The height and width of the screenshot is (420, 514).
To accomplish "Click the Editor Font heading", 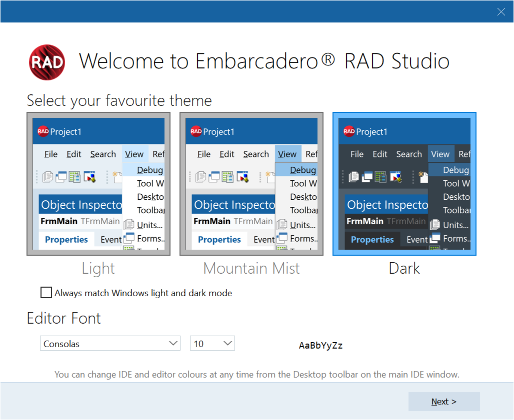I will [64, 319].
